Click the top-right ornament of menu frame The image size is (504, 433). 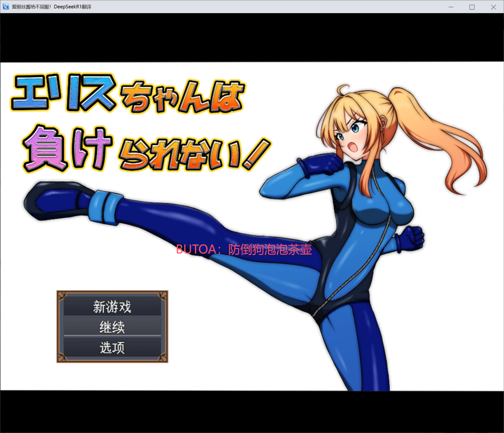[162, 296]
